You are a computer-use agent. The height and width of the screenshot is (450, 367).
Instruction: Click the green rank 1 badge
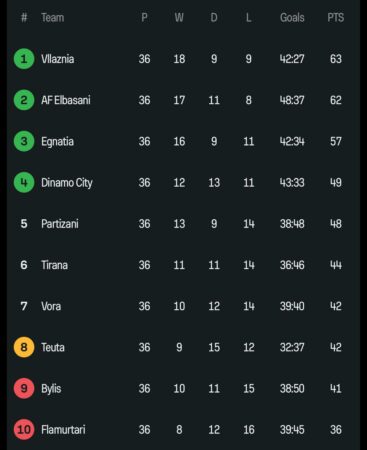[x=24, y=59]
